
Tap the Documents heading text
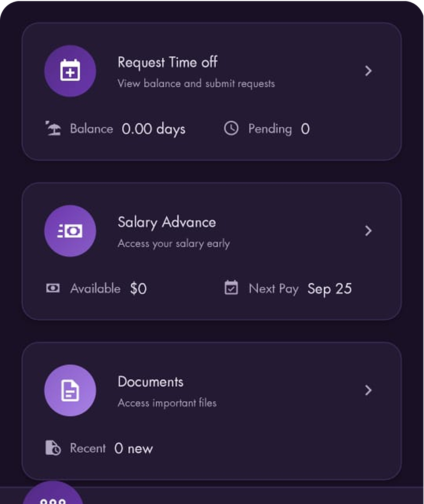coord(150,382)
